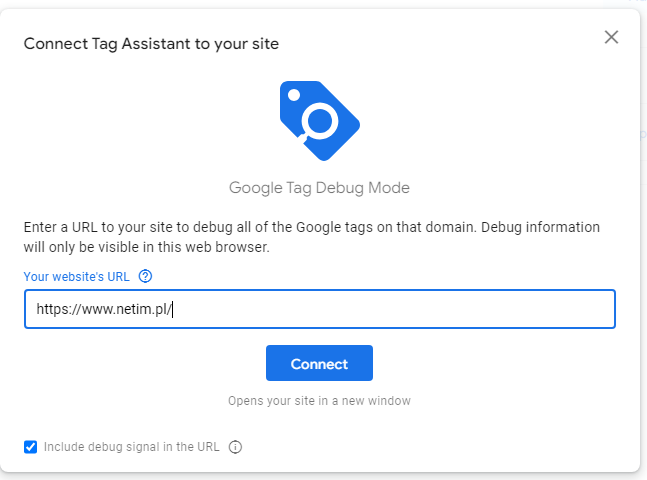The height and width of the screenshot is (480, 647).
Task: Uncheck Include debug signal in the URL
Action: 31,447
